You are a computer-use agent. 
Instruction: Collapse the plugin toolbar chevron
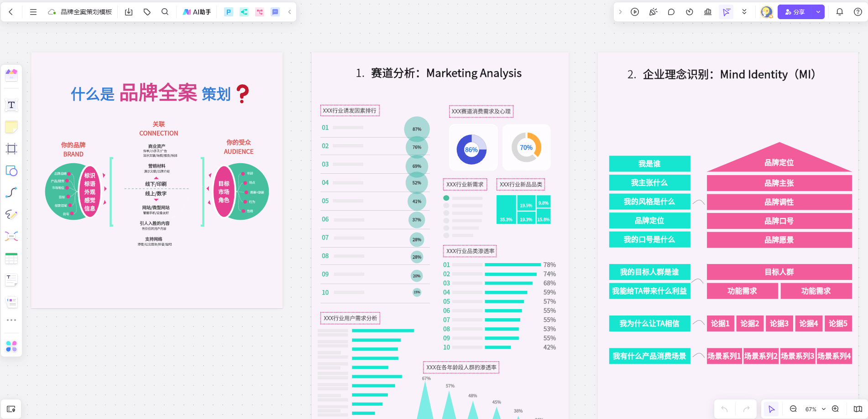click(x=289, y=12)
